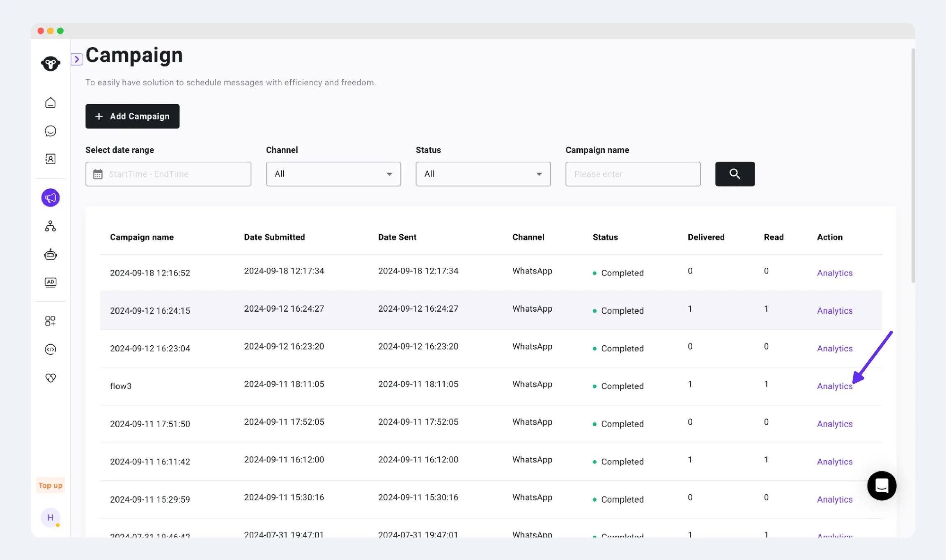The image size is (946, 560).
Task: Expand the sidebar with chevron arrow
Action: pos(77,59)
